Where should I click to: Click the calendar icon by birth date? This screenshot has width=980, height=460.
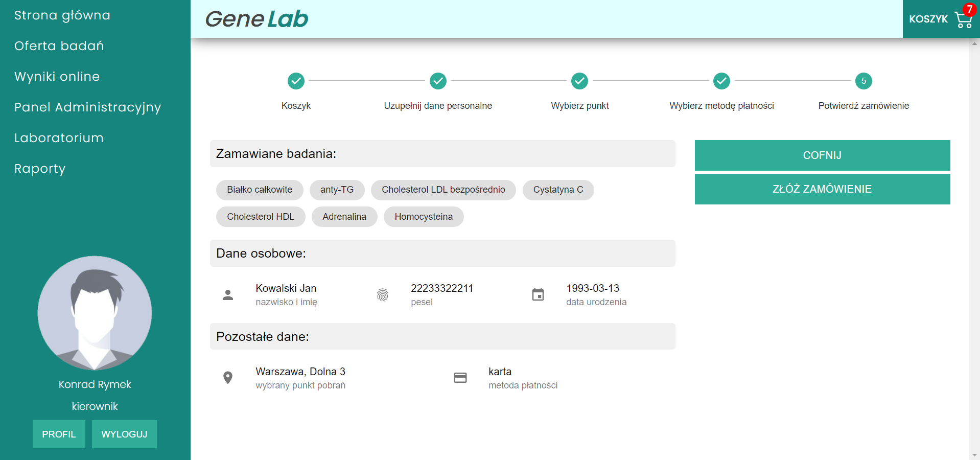tap(538, 295)
